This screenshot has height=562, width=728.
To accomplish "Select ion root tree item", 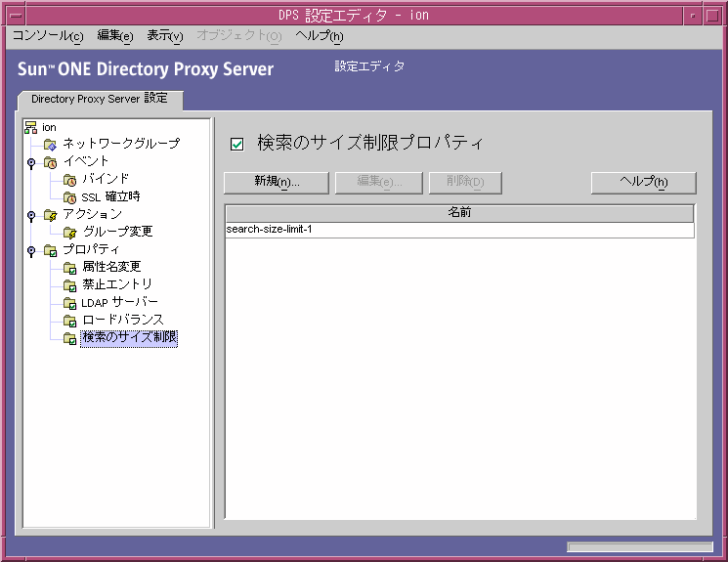I will click(x=49, y=127).
